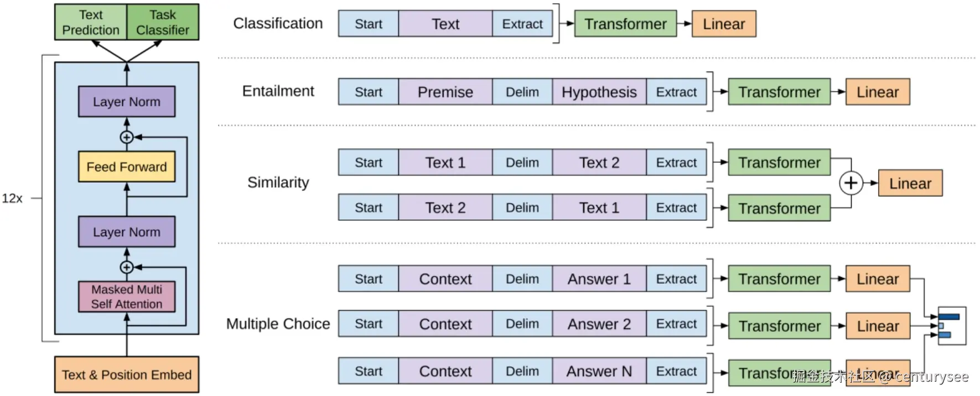The height and width of the screenshot is (396, 980).
Task: Click the Similarity row label
Action: point(278,183)
